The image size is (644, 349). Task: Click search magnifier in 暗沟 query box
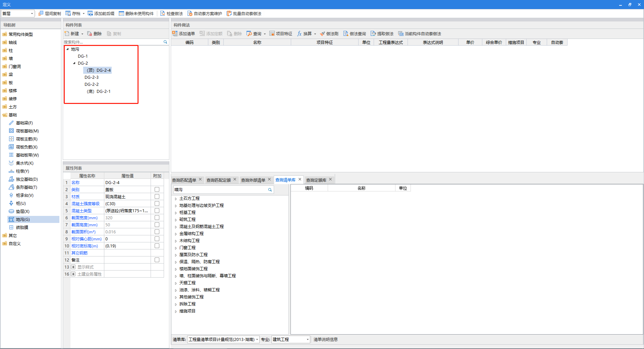(270, 190)
